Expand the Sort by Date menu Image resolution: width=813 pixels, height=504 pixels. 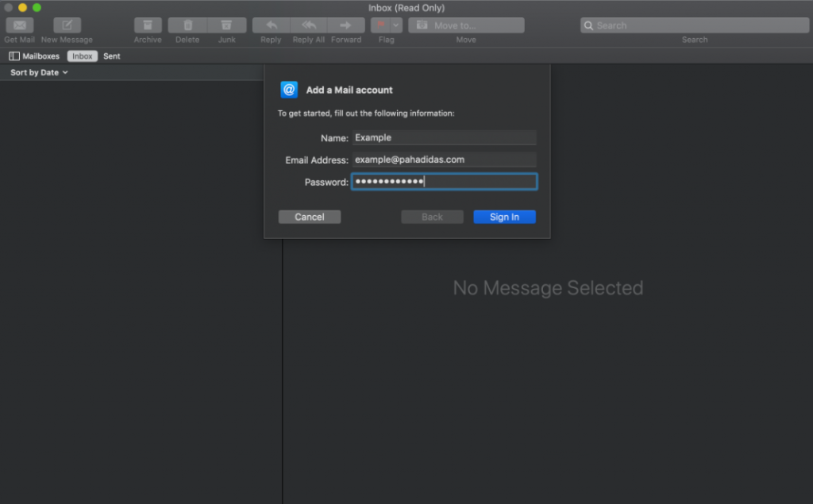(x=39, y=72)
